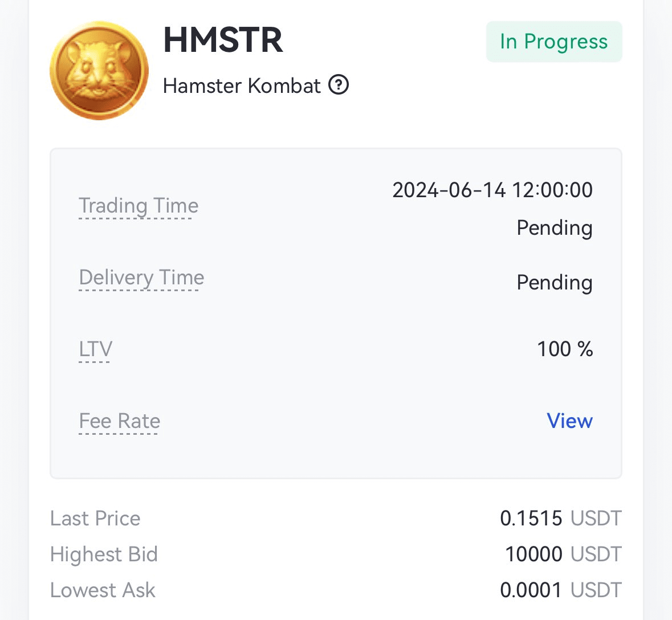Select the Hamster Kombat project name
This screenshot has width=672, height=620.
242,86
